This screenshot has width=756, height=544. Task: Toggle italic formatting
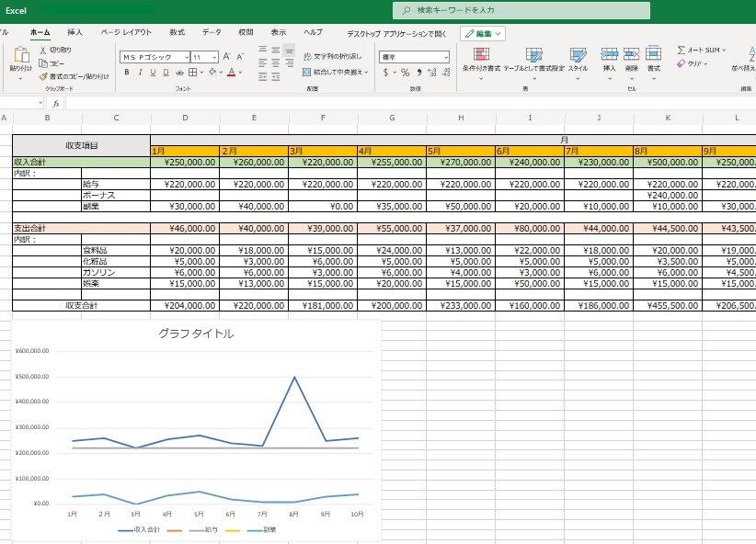tap(140, 73)
